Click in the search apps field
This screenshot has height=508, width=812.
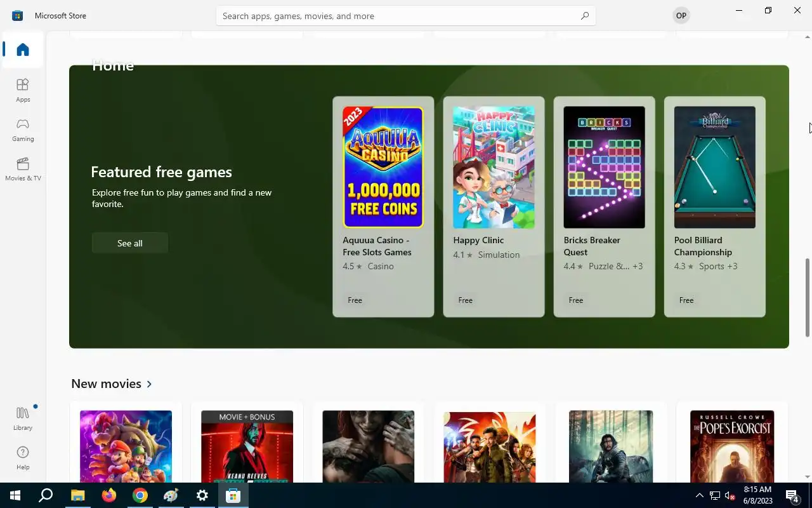point(406,16)
